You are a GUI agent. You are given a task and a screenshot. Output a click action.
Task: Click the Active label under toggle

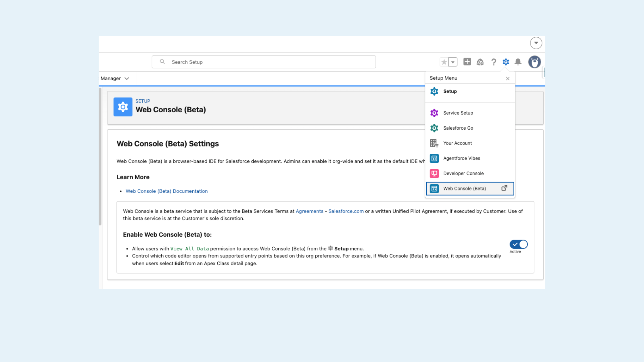tap(515, 252)
